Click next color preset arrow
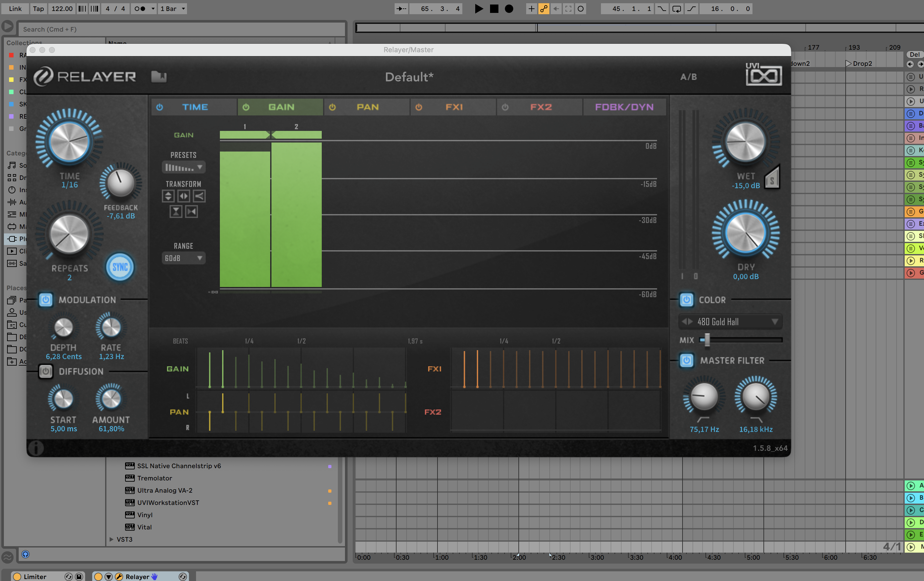This screenshot has height=581, width=924. click(690, 321)
